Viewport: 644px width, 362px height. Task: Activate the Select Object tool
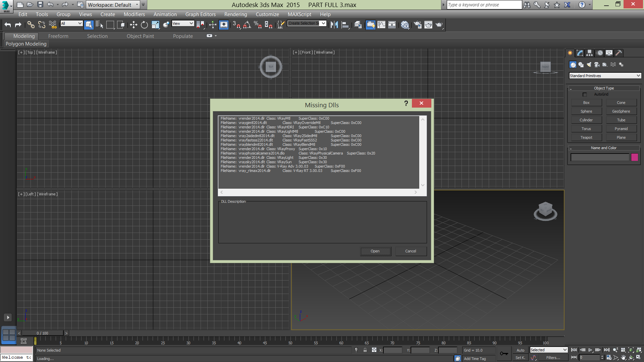[x=89, y=24]
